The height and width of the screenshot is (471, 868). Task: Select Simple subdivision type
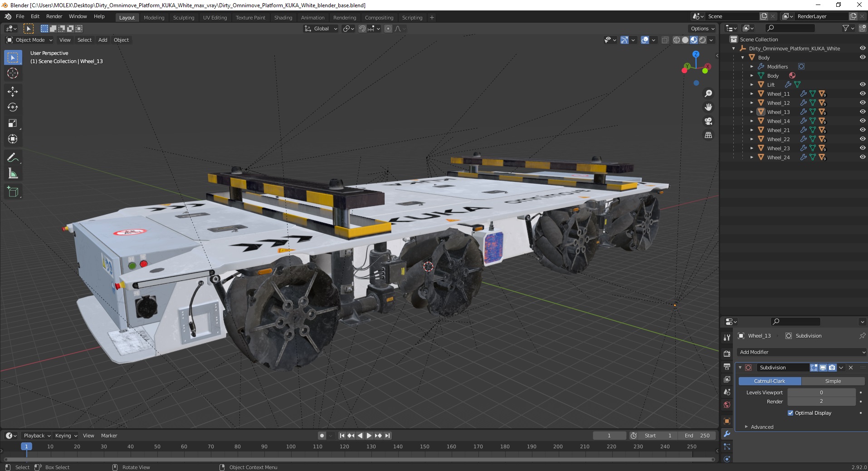tap(833, 381)
